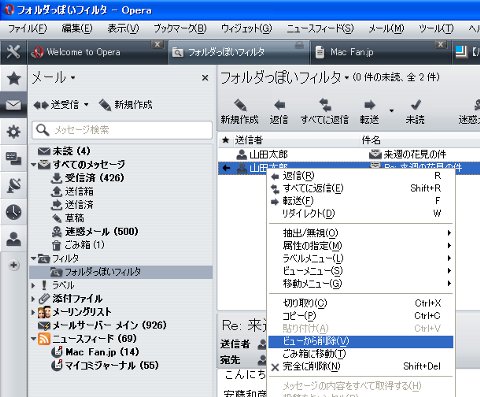Open the ファイル(F) menu
The height and width of the screenshot is (397, 480).
point(28,29)
